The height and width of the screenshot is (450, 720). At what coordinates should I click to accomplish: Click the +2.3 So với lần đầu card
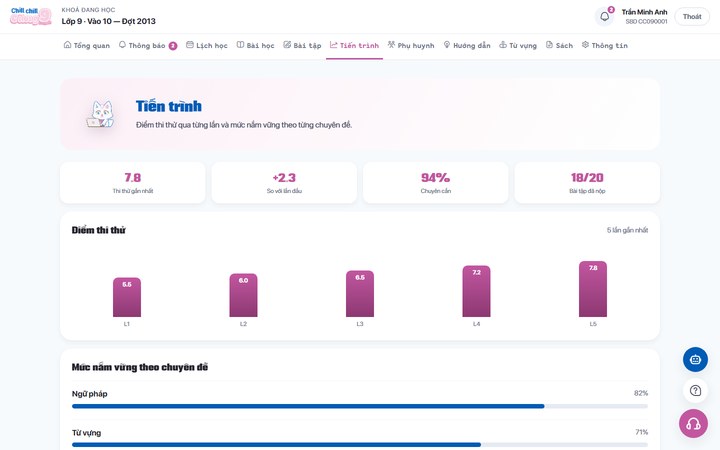[x=284, y=182]
